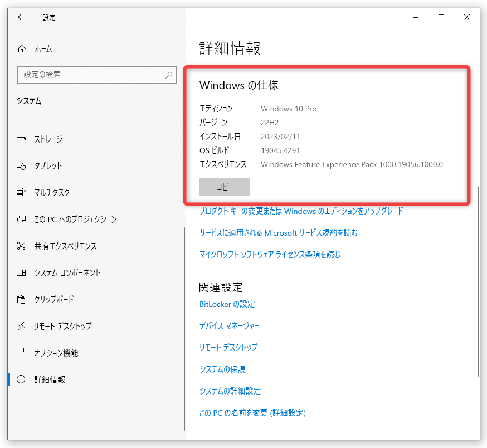487x448 pixels.
Task: Open Microsoft サービス規約を読む link
Action: (x=278, y=233)
